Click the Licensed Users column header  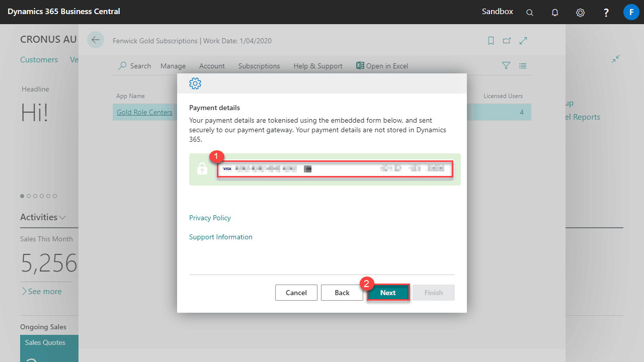[x=503, y=96]
